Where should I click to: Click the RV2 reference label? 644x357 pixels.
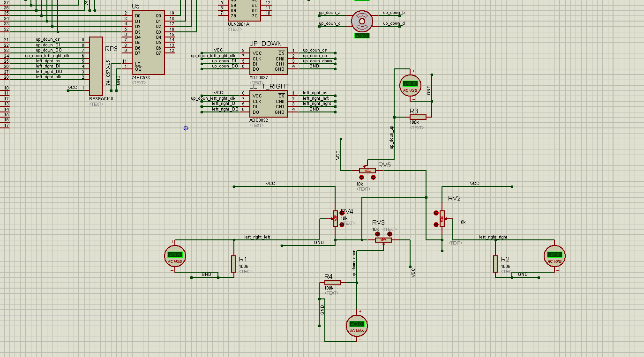coord(454,198)
